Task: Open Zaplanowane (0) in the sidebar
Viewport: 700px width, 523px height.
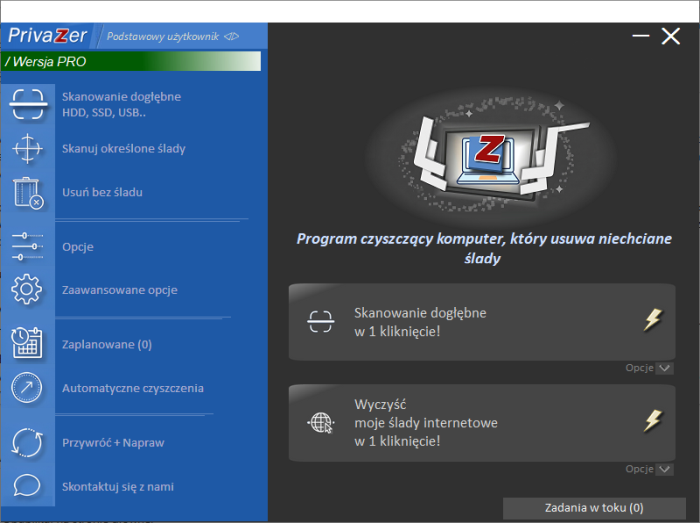Action: [107, 345]
